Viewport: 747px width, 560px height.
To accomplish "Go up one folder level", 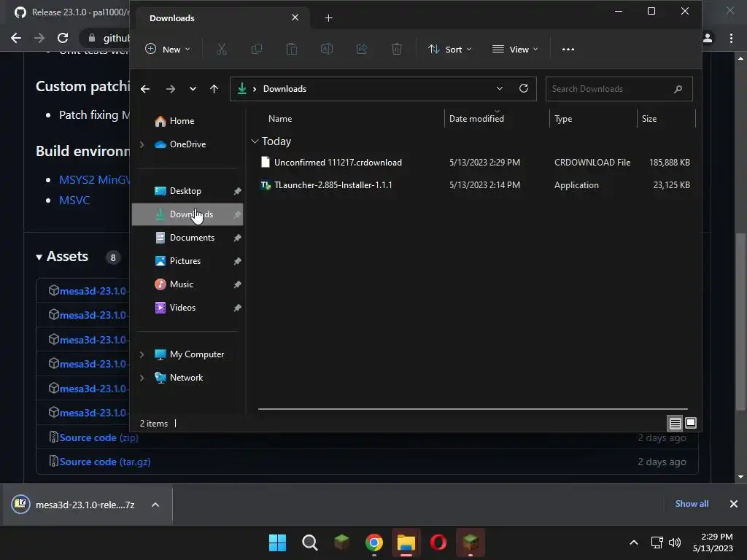I will (x=214, y=89).
